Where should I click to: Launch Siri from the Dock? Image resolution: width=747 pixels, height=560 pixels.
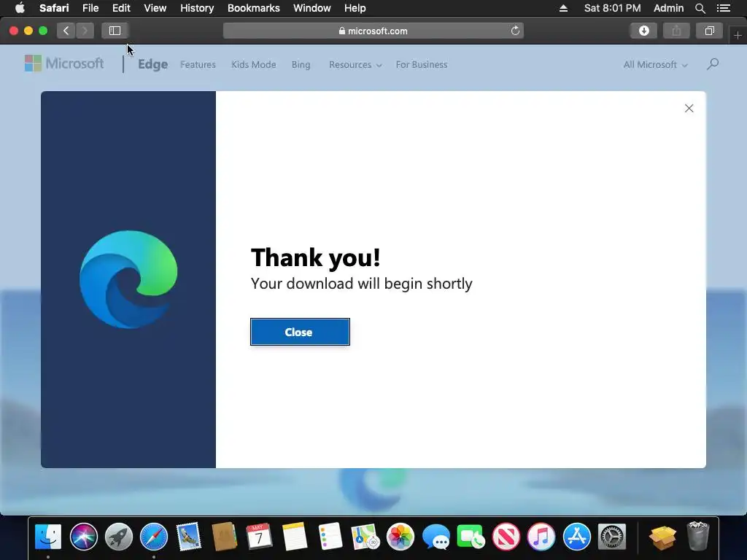(x=83, y=537)
